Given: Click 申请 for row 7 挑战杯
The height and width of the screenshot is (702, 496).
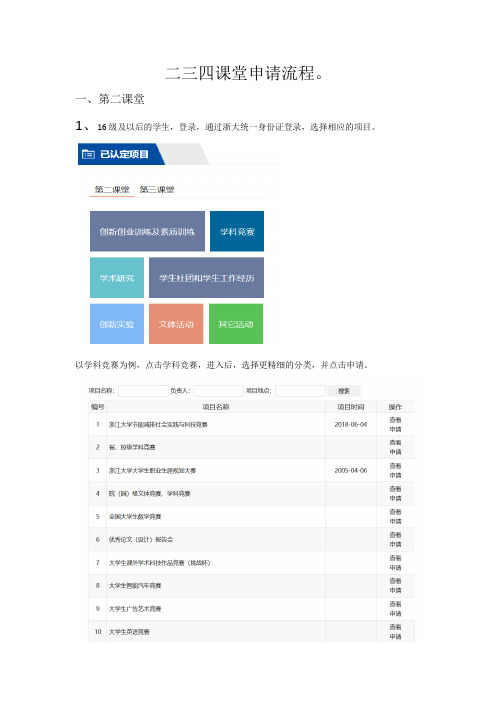Looking at the screenshot, I should [395, 568].
